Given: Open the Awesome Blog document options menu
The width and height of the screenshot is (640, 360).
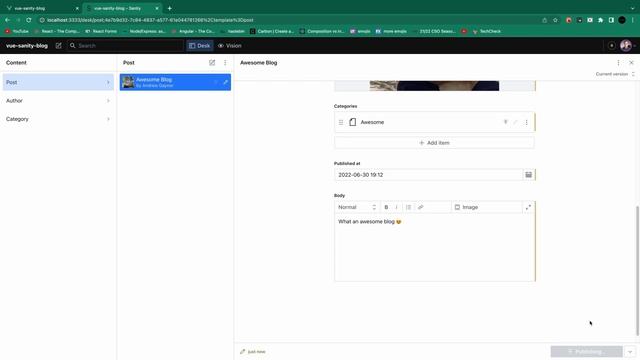Looking at the screenshot, I should tap(618, 62).
